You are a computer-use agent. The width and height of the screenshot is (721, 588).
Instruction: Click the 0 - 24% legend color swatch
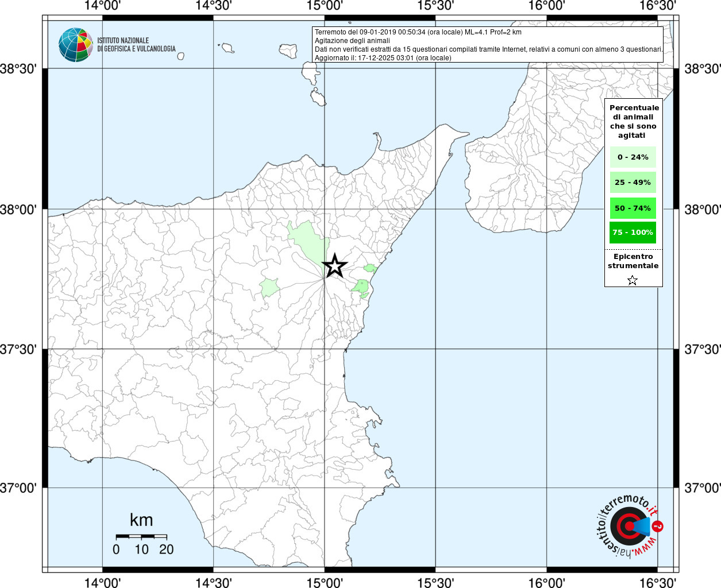[633, 157]
